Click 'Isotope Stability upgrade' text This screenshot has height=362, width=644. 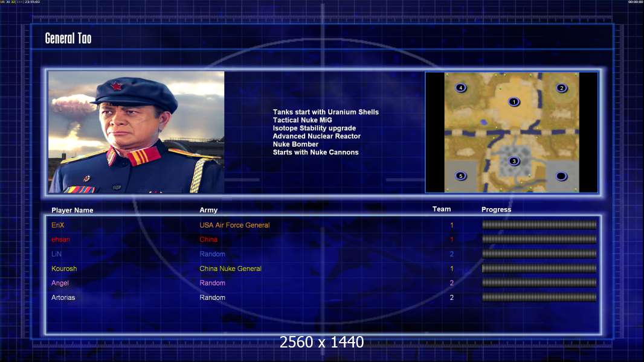click(314, 128)
